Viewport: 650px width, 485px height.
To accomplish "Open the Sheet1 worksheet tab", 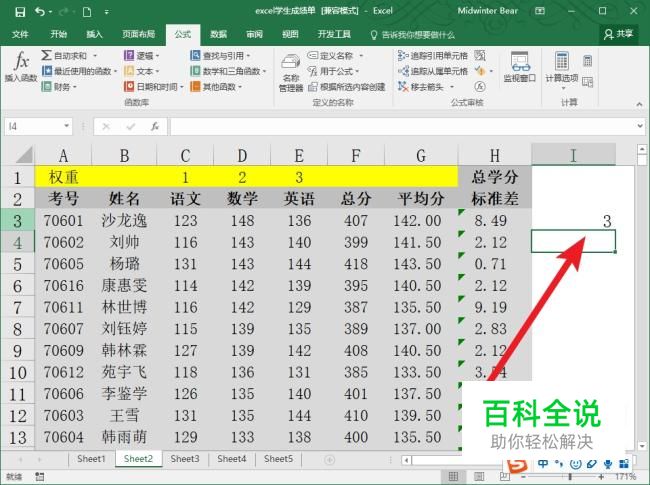I will (x=91, y=459).
